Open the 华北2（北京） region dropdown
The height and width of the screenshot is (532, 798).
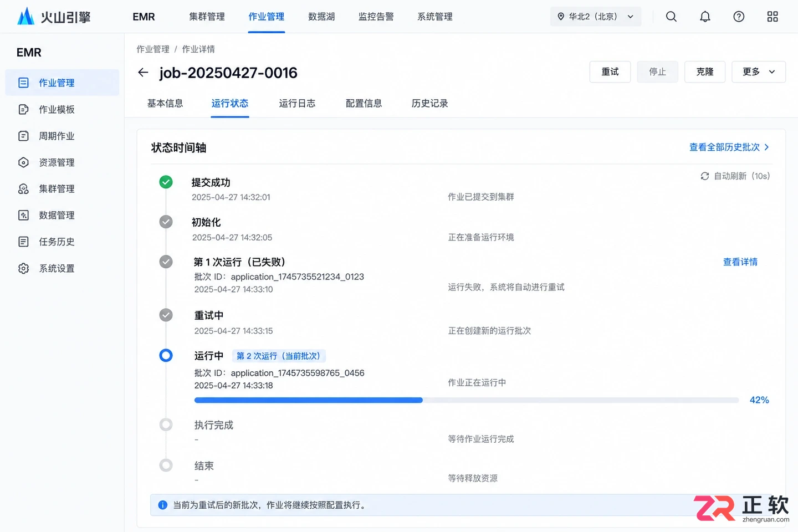[x=596, y=17]
